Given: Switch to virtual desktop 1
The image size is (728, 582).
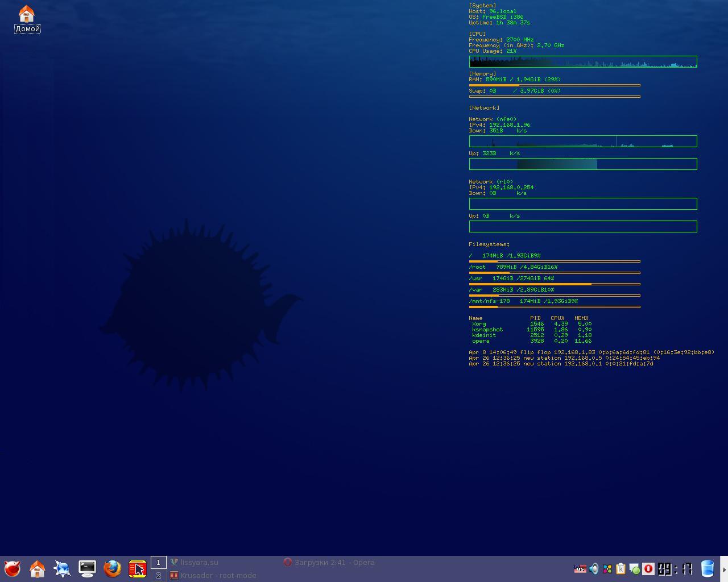Looking at the screenshot, I should [159, 562].
